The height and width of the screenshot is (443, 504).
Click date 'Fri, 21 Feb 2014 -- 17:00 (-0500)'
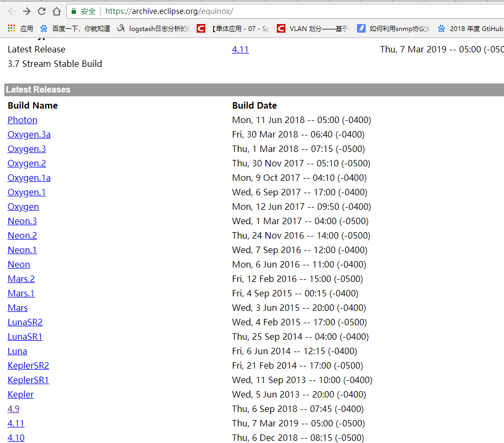pos(298,366)
